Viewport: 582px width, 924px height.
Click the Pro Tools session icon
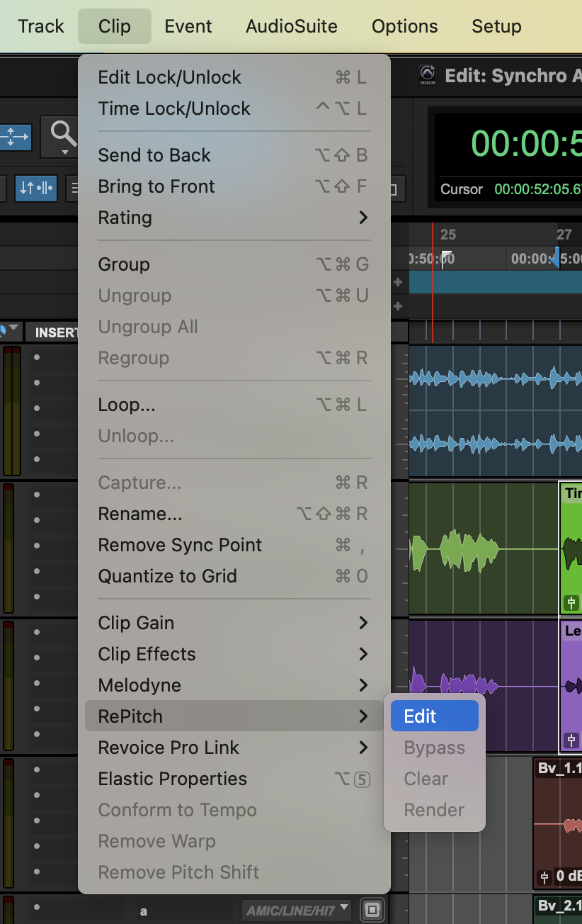(427, 75)
